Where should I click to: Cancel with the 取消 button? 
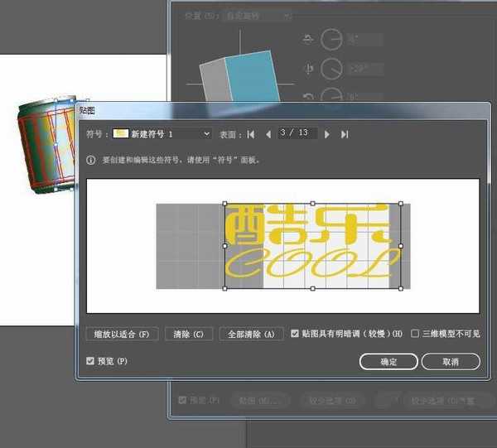(451, 362)
